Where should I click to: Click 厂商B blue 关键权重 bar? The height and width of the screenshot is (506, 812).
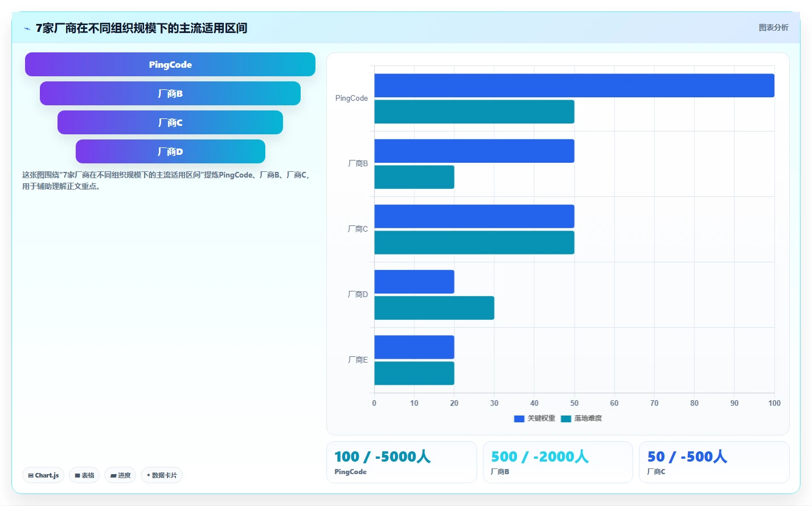[x=474, y=151]
